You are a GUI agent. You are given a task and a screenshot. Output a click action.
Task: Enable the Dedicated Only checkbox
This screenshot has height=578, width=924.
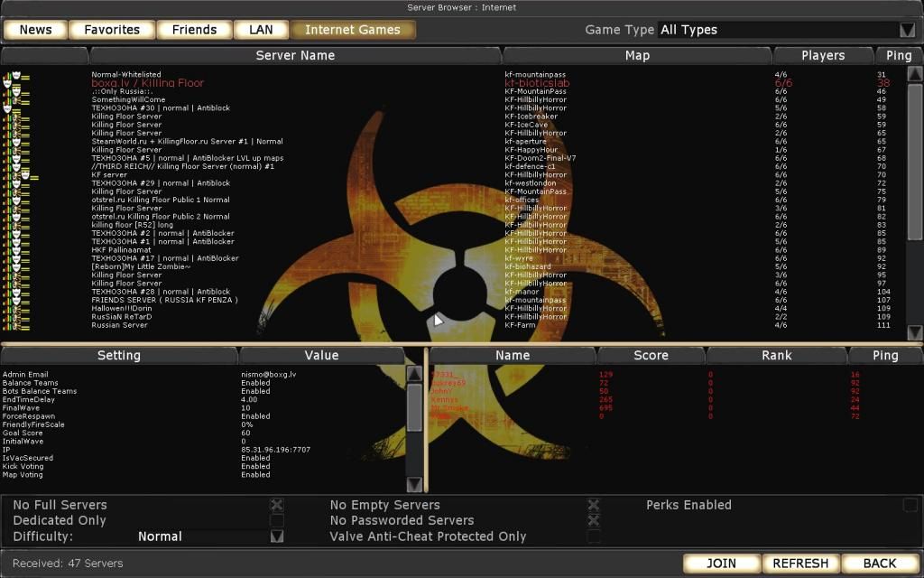(276, 520)
